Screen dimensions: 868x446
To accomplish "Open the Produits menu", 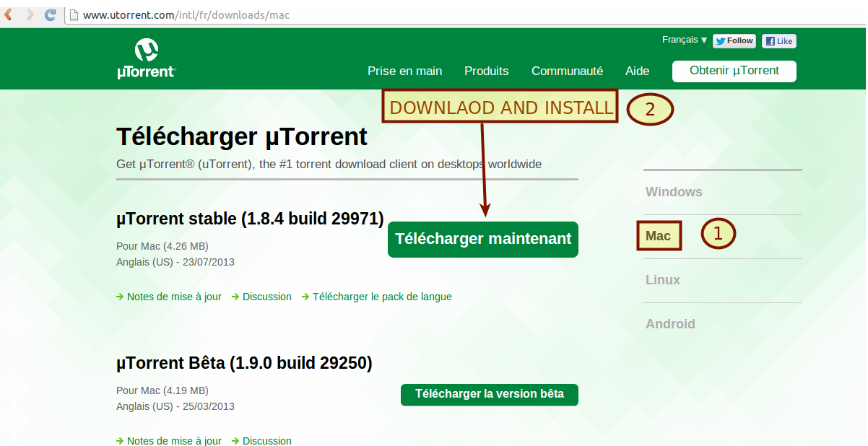I will [487, 71].
